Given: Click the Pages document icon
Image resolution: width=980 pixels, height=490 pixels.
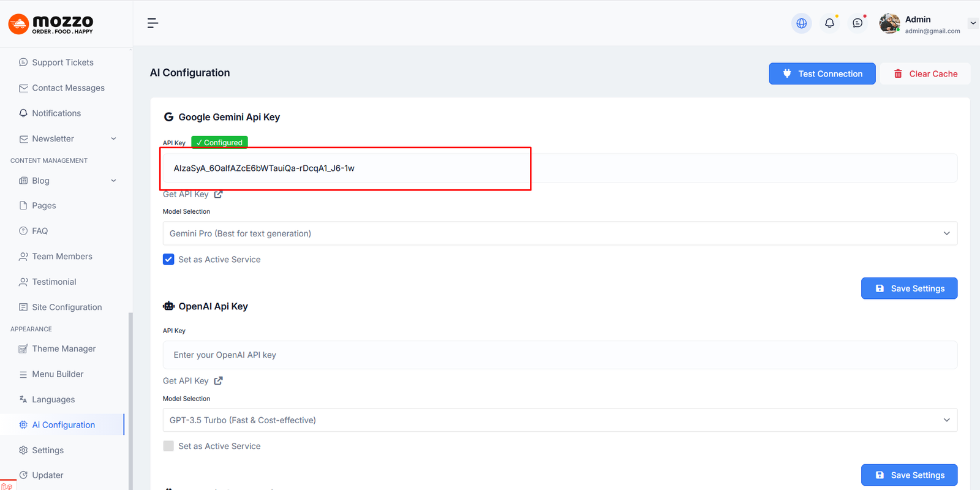Looking at the screenshot, I should [x=23, y=206].
